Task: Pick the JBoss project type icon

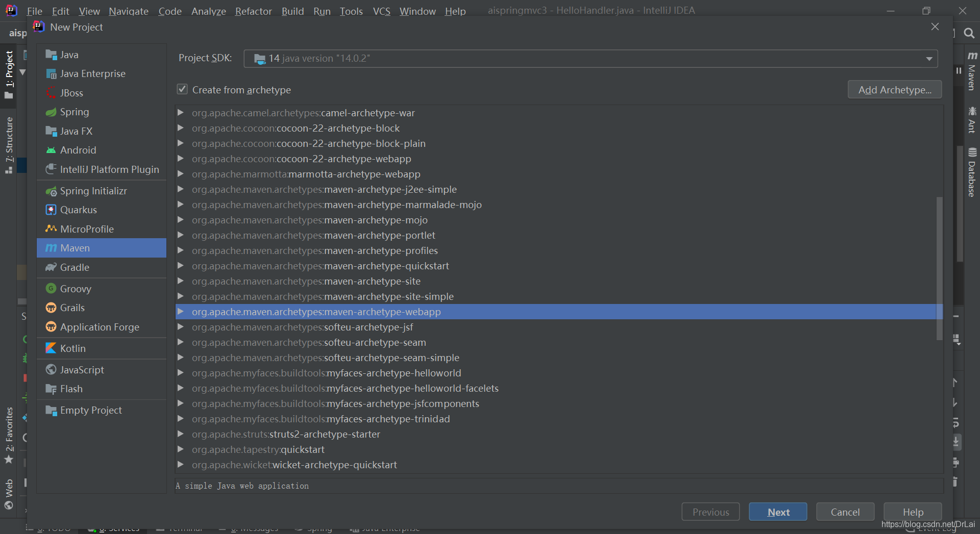Action: (51, 93)
